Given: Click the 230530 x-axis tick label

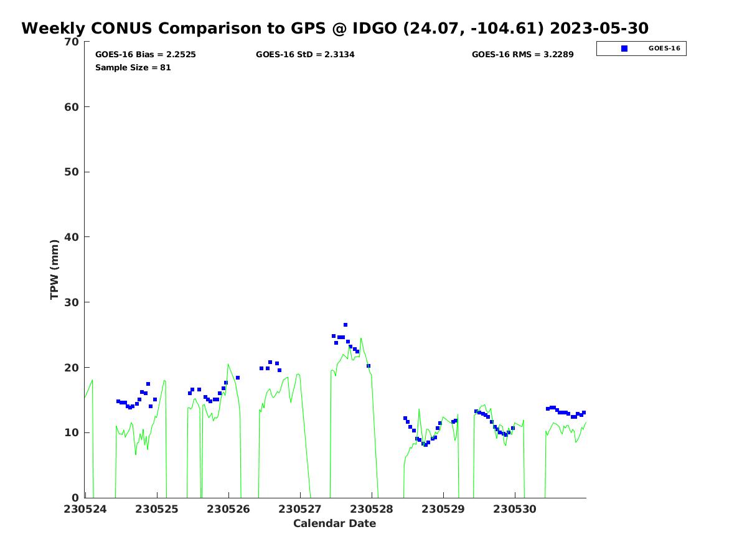Looking at the screenshot, I should tap(515, 509).
